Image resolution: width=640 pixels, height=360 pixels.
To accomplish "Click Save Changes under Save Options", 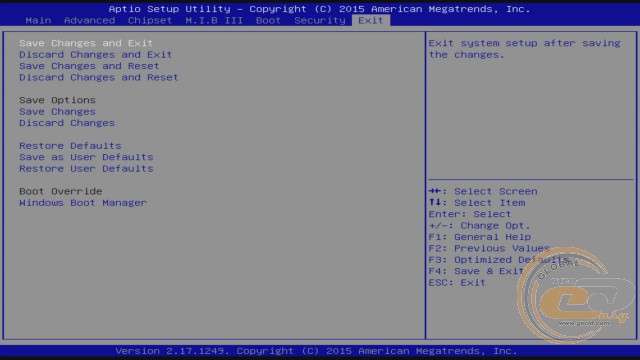I will click(x=57, y=112).
